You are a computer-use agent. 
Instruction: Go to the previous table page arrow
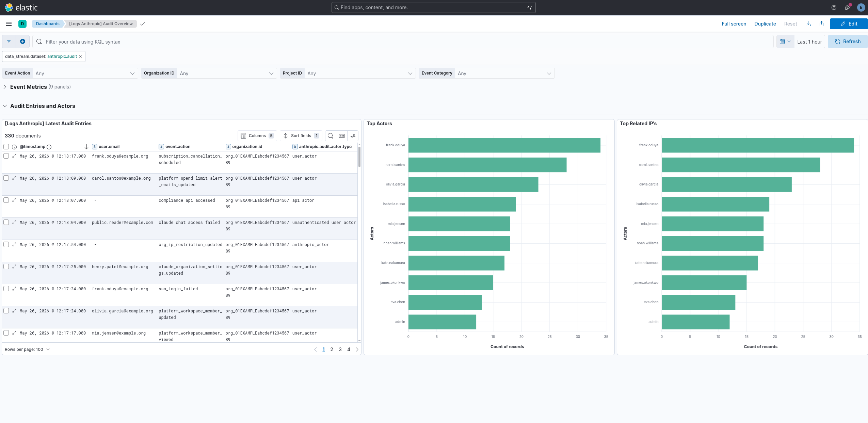pyautogui.click(x=315, y=349)
